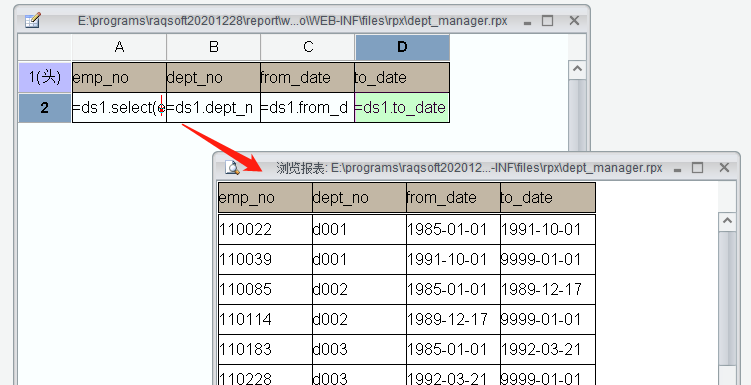Viewport: 751px width, 385px height.
Task: Click to_date 9999-01-01 in 110039 row
Action: (x=548, y=260)
